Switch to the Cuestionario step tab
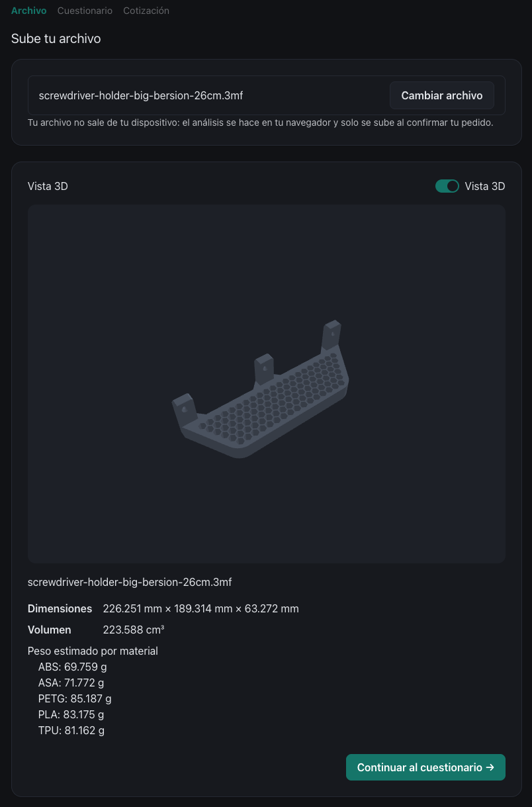This screenshot has height=807, width=532. [85, 11]
